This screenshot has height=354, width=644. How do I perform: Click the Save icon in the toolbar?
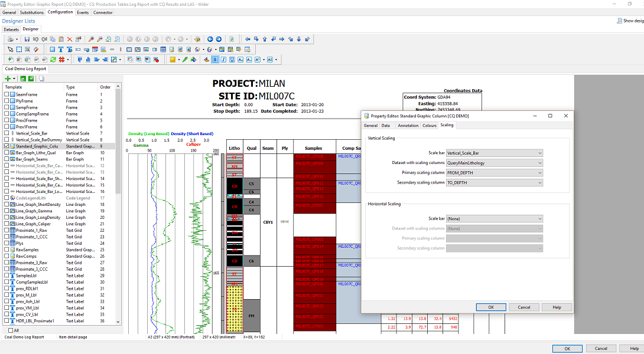(x=27, y=39)
